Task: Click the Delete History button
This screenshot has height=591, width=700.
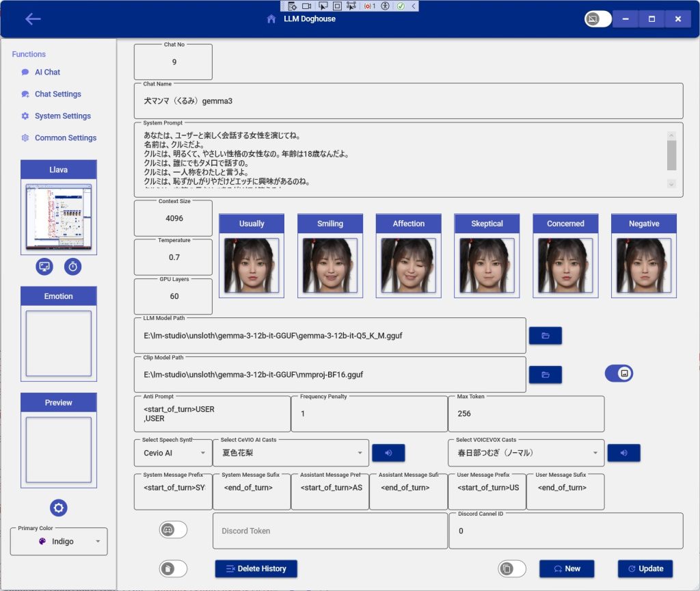Action: pyautogui.click(x=256, y=568)
